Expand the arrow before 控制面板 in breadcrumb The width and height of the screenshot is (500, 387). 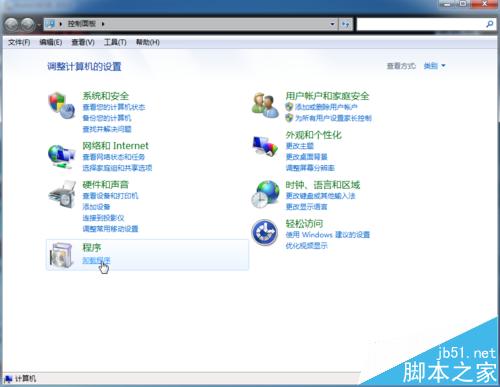[x=61, y=24]
